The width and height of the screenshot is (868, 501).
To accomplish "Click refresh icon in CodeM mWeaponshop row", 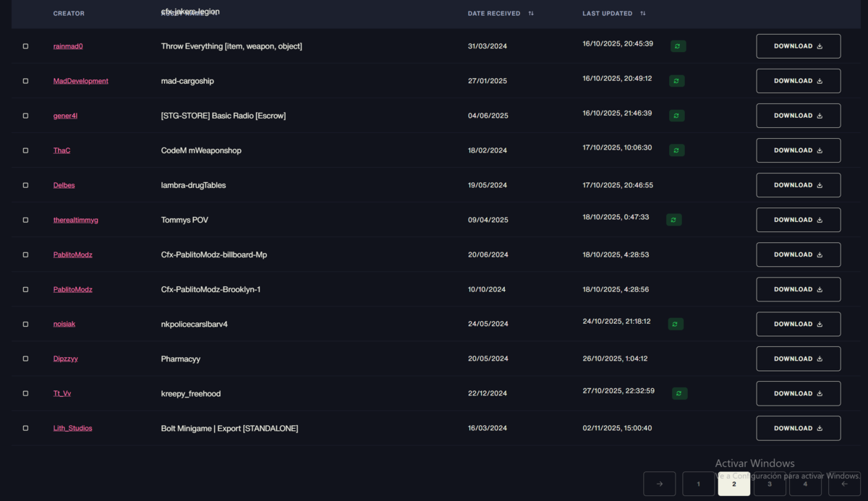I will pos(676,150).
